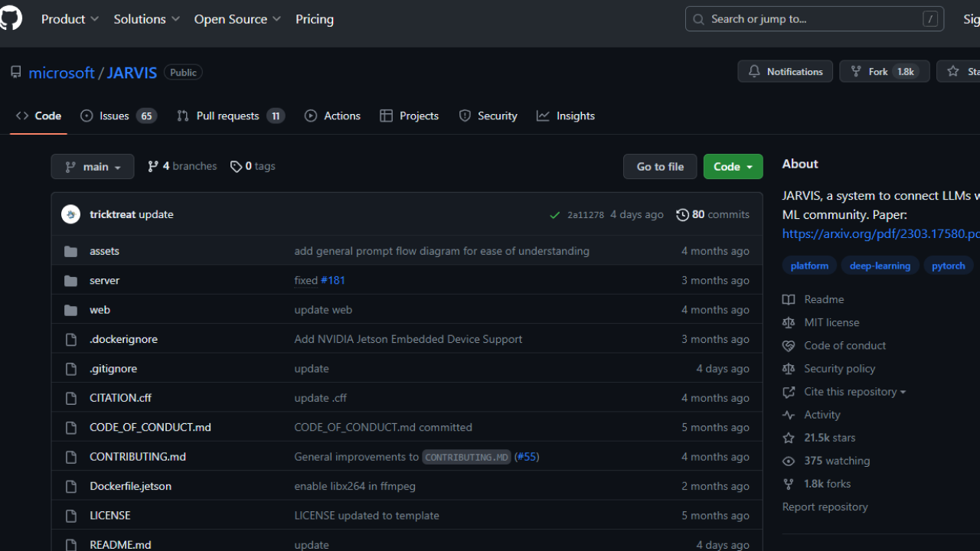980x551 pixels.
Task: Click the Pricing link in header
Action: pyautogui.click(x=315, y=19)
